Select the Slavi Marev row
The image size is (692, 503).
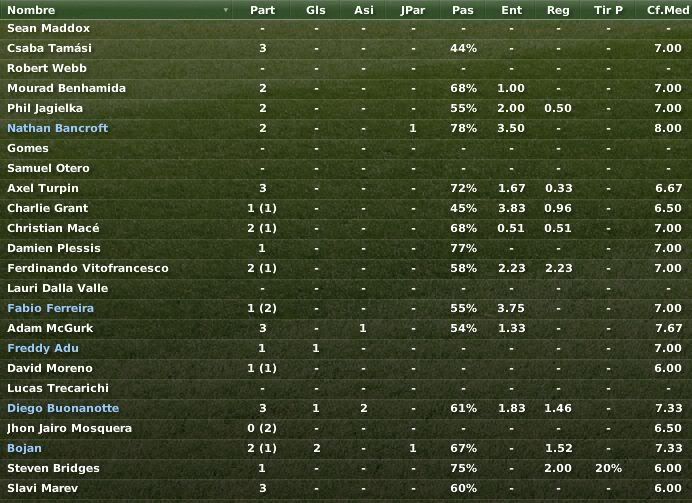[x=346, y=488]
